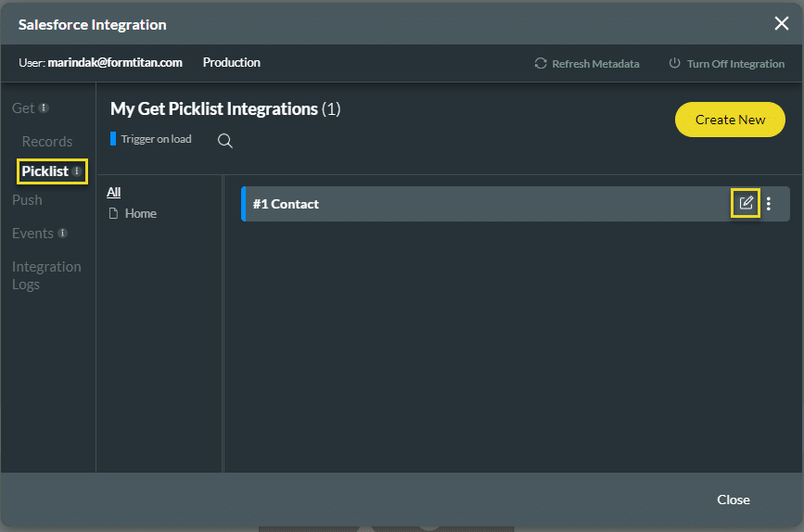Open Integration Logs in the sidebar
Screen dimensions: 804x532
click(x=46, y=275)
